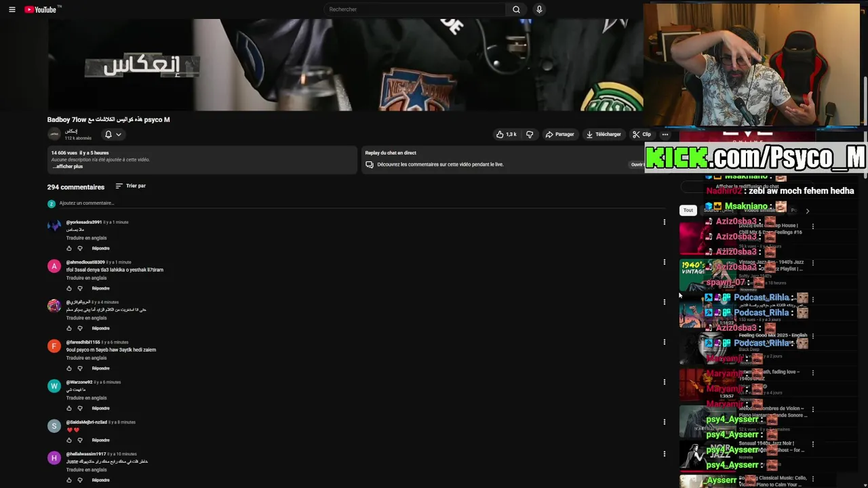
Task: Open options for Chill Mix Deep Feelings video
Action: [813, 226]
